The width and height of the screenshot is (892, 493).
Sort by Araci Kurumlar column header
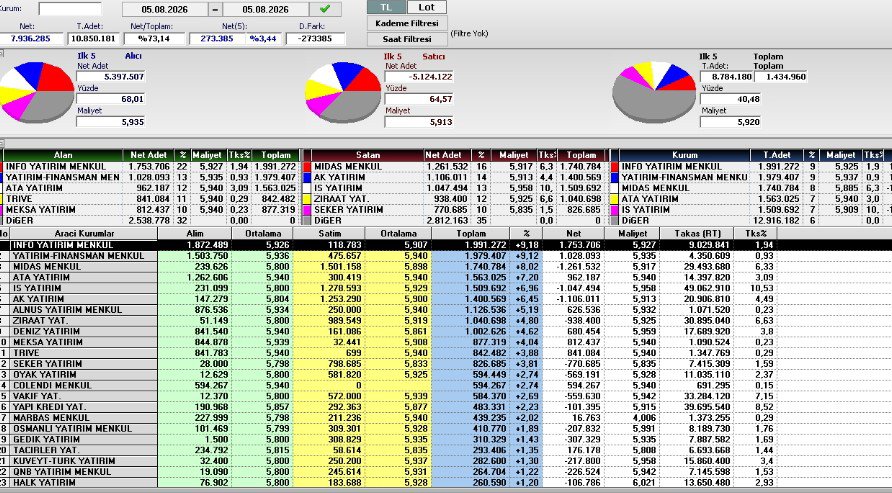tap(84, 234)
